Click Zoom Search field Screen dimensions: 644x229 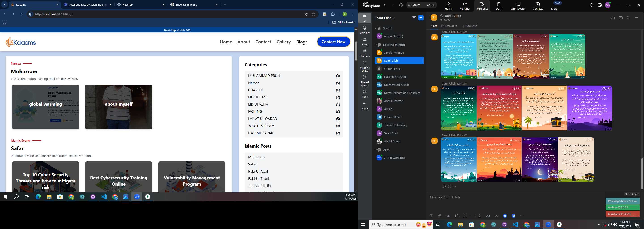click(x=422, y=5)
